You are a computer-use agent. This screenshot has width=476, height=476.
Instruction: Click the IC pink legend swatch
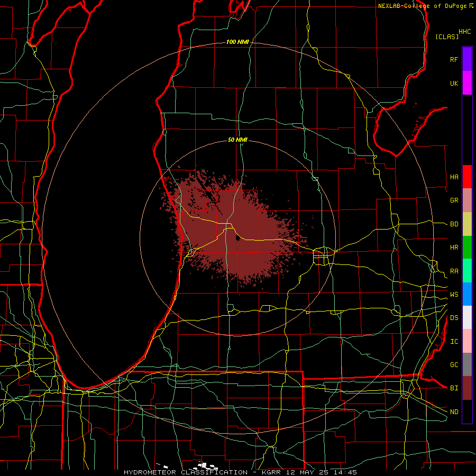click(467, 341)
